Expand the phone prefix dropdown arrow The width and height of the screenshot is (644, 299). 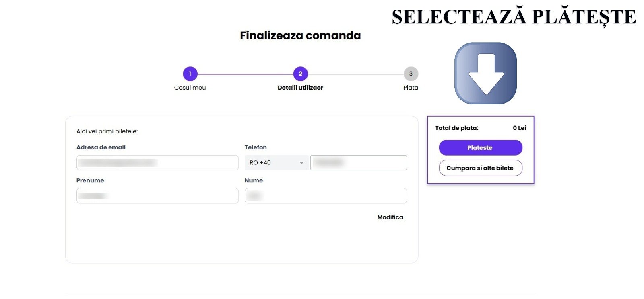coord(301,163)
